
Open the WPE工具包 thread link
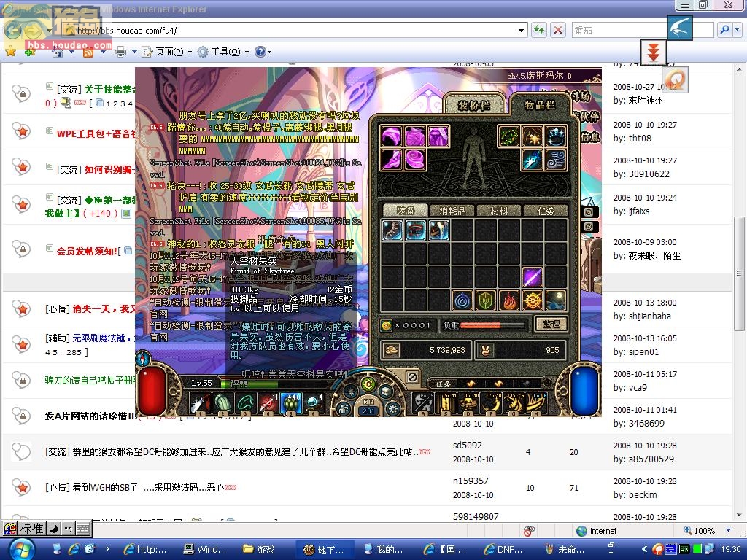96,134
